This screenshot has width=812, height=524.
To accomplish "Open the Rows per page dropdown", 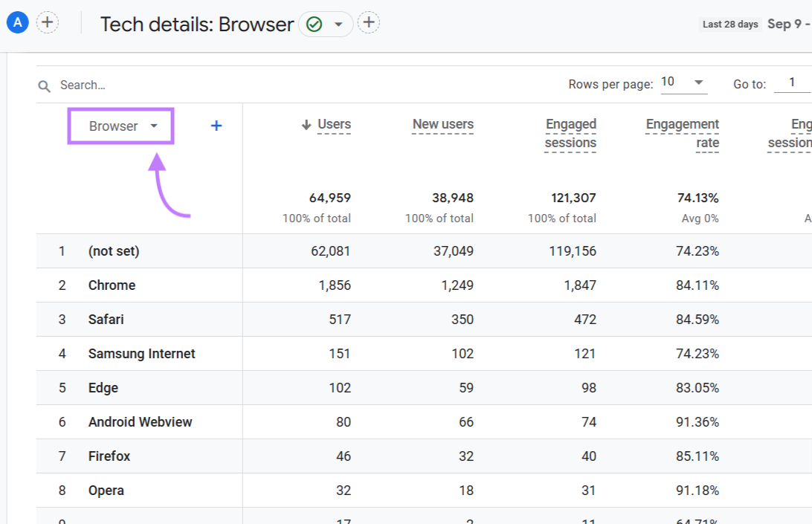I will [683, 82].
